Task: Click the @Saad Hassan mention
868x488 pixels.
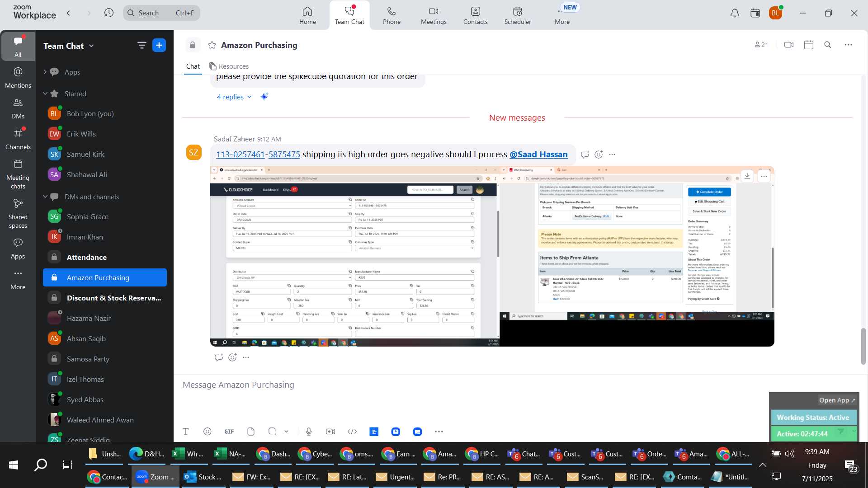Action: [x=538, y=155]
